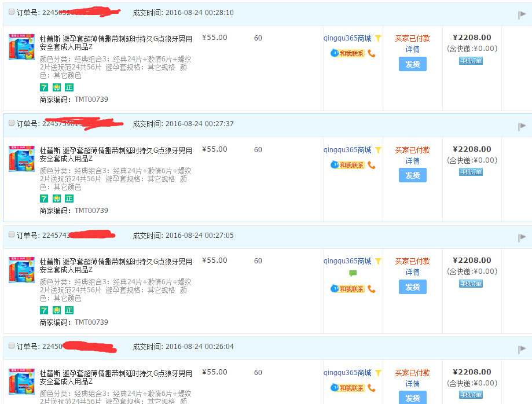Open product title link in 00:27:05 order

[116, 266]
